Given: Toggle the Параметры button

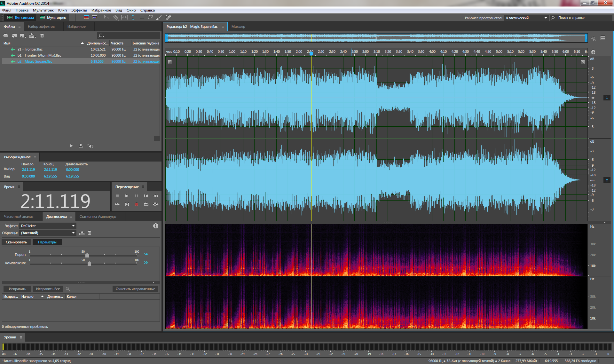Looking at the screenshot, I should pos(47,242).
